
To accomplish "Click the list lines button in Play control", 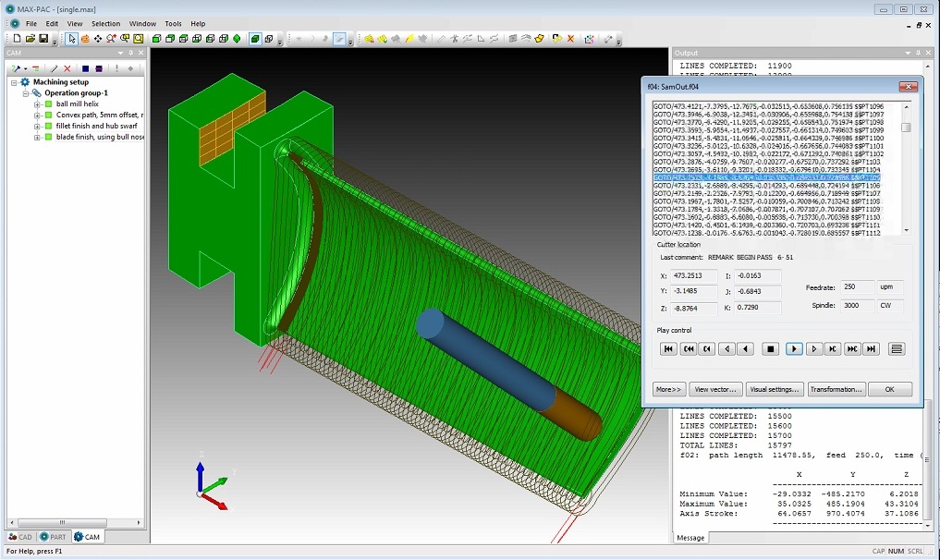I will coord(897,349).
